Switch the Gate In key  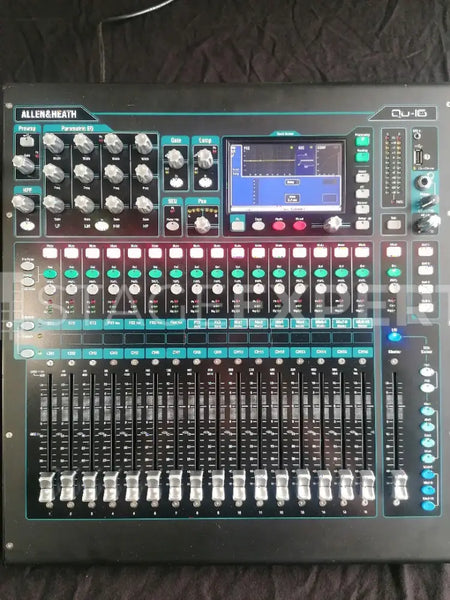pos(176,182)
